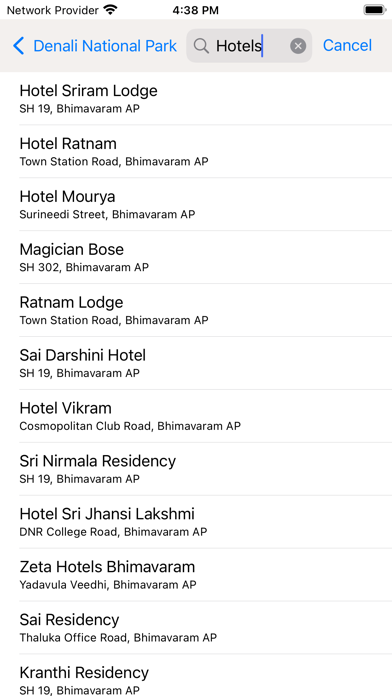Tap the battery status icon

pos(375,10)
